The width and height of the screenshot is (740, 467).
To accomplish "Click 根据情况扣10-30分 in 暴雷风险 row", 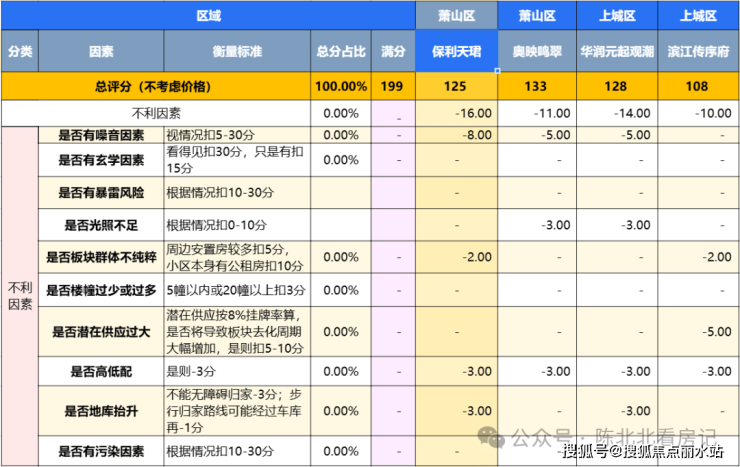I will (x=237, y=193).
